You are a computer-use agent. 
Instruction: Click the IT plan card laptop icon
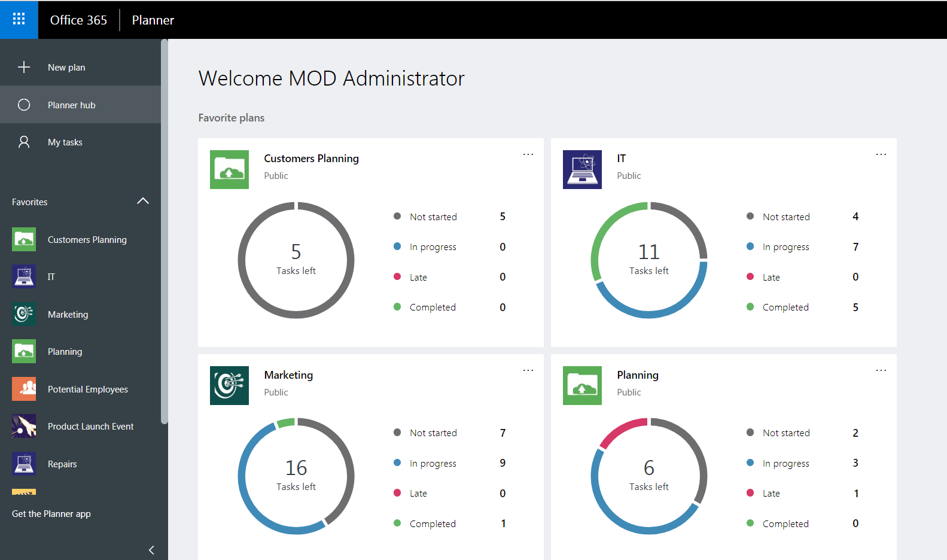click(x=582, y=169)
